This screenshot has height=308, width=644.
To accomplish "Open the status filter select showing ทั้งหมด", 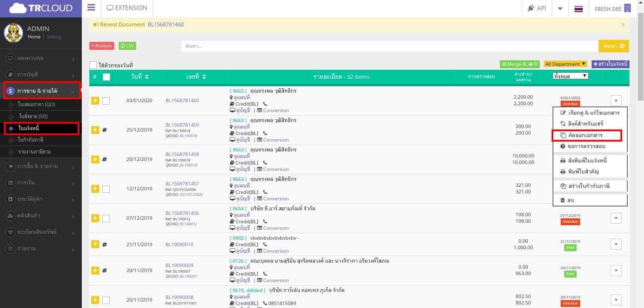I will [x=571, y=76].
